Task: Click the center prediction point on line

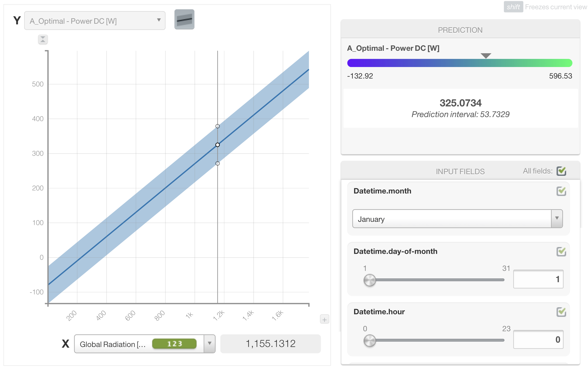Action: click(x=217, y=145)
